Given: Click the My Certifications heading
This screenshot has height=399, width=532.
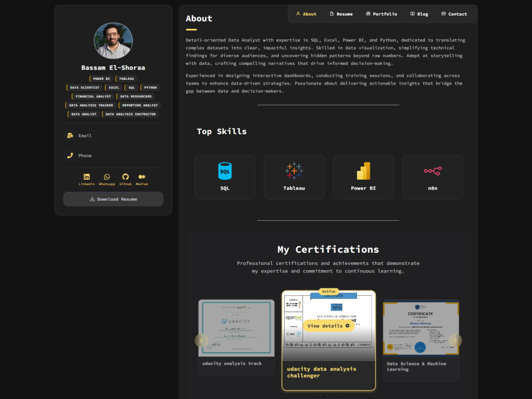Looking at the screenshot, I should pyautogui.click(x=328, y=250).
